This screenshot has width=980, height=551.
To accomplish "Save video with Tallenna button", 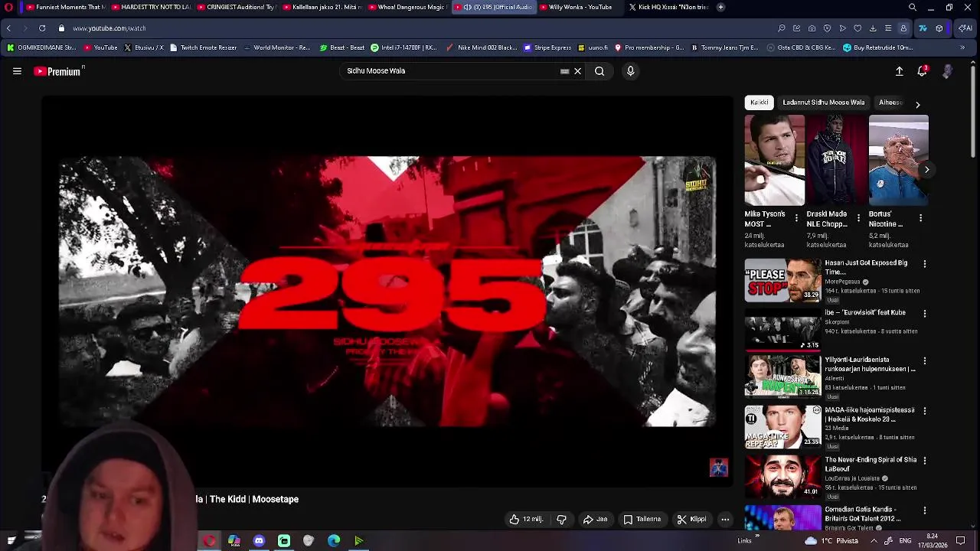I will 642,520.
